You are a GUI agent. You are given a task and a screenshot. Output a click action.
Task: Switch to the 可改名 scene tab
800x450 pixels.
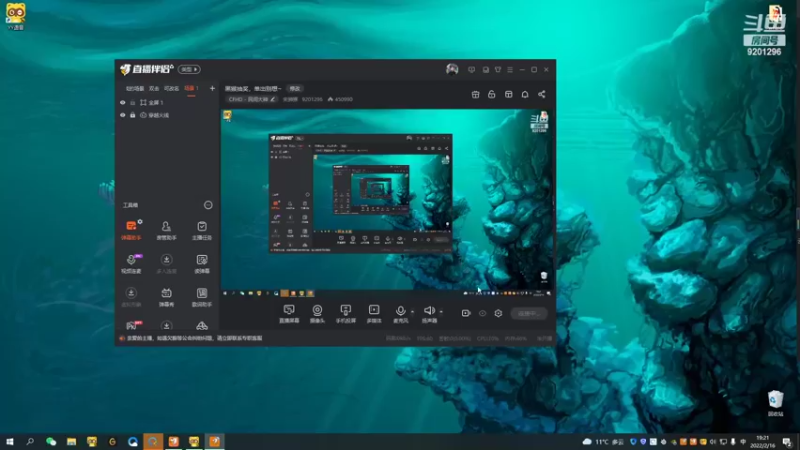pyautogui.click(x=171, y=89)
